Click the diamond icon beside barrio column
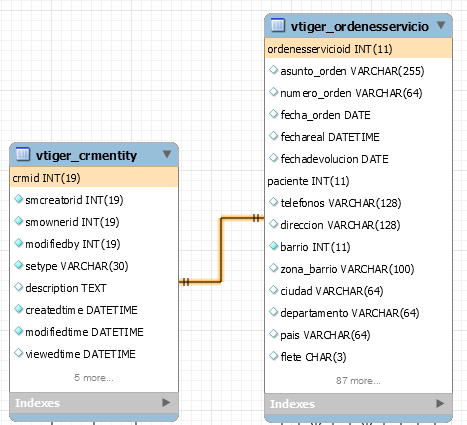467x425 pixels. [x=273, y=246]
